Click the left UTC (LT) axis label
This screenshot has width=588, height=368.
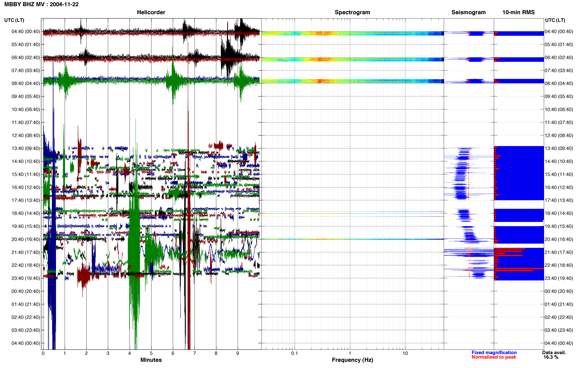tap(14, 20)
